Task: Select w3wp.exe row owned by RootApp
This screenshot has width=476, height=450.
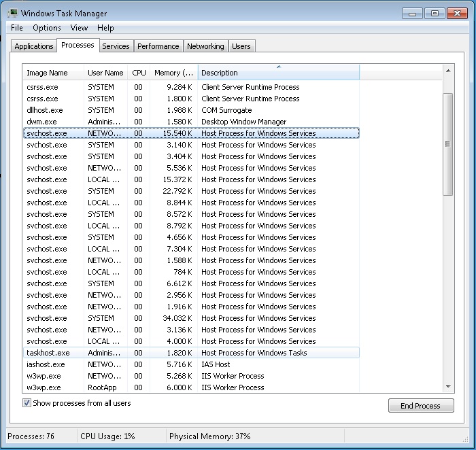Action: click(191, 387)
